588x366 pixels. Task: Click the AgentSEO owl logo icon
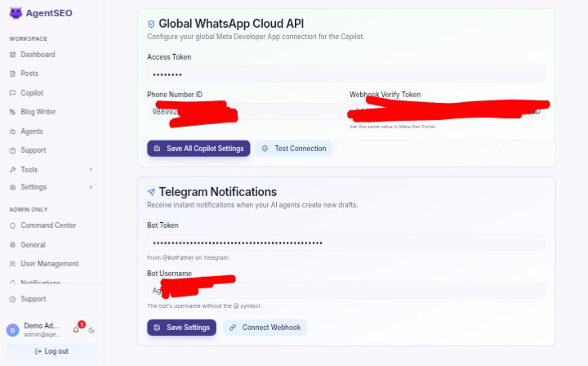[x=16, y=13]
